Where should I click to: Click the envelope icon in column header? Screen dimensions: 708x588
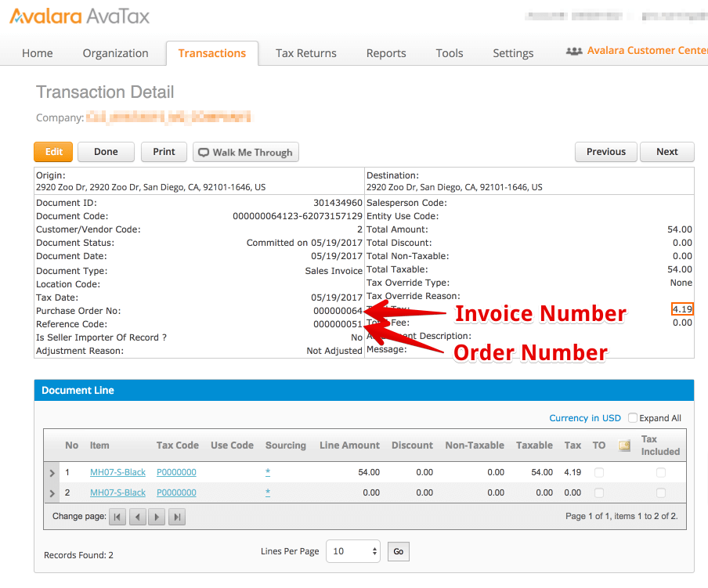coord(624,446)
